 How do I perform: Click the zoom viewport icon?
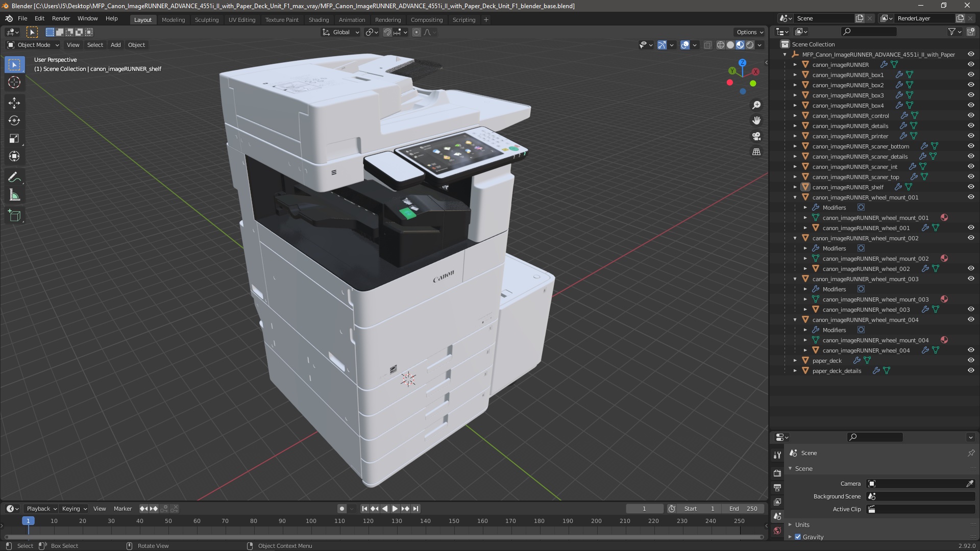[x=756, y=105]
